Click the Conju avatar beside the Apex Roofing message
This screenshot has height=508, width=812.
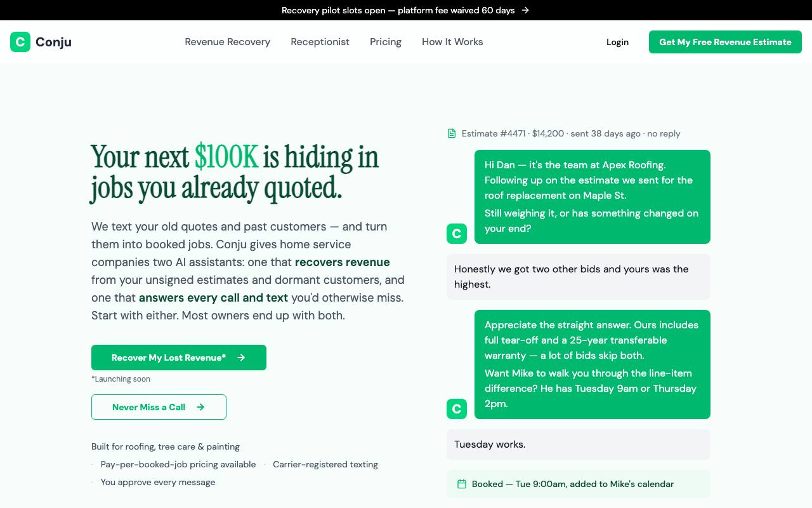tap(457, 234)
